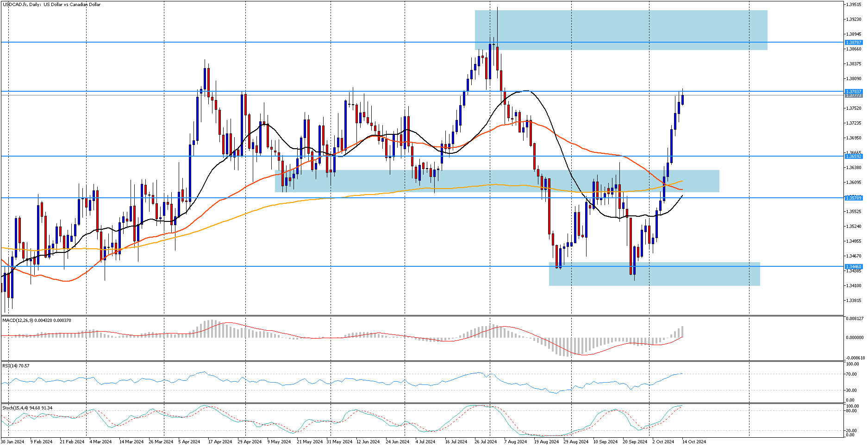Image resolution: width=868 pixels, height=447 pixels.
Task: Select the latest rightmost price candle
Action: pos(682,99)
